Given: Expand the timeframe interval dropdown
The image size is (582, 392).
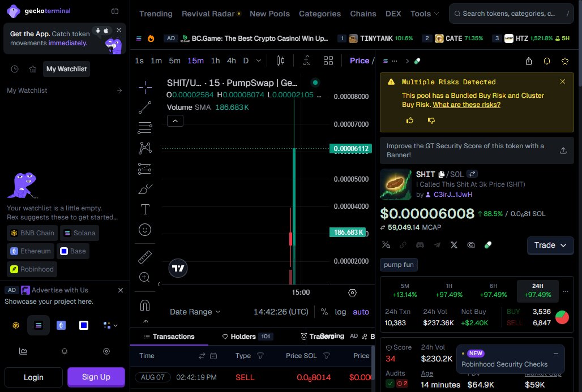Looking at the screenshot, I should (x=259, y=61).
